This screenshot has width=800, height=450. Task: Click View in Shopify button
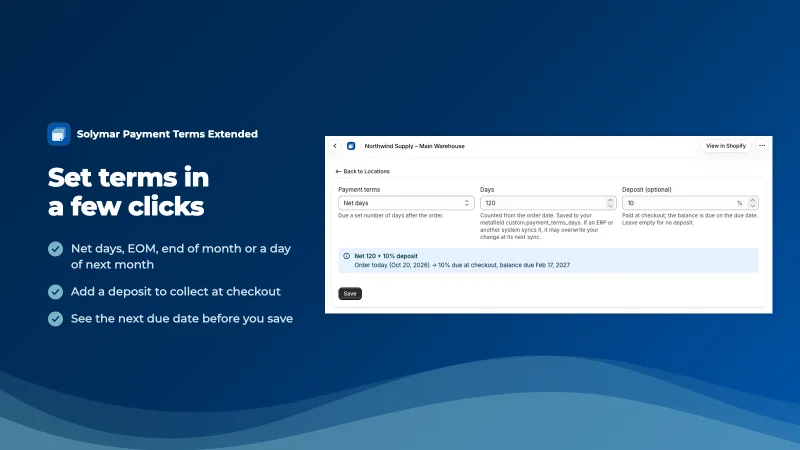pos(726,146)
